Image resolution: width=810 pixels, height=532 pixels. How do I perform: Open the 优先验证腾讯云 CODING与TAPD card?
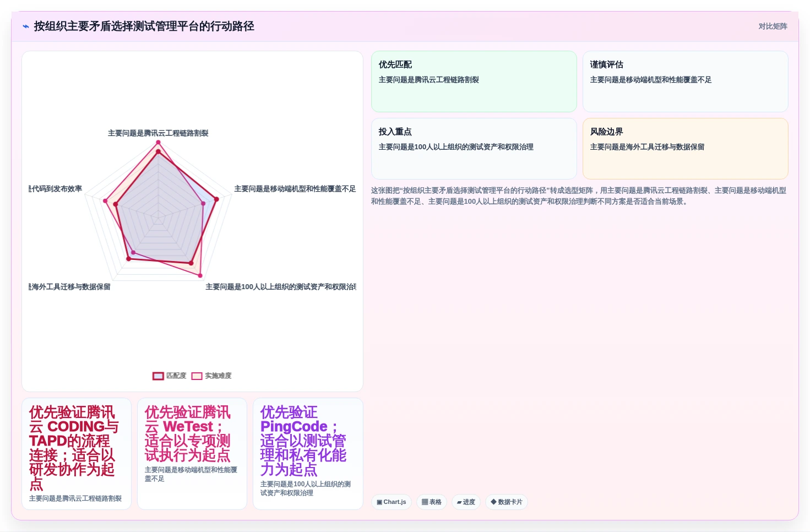[77, 454]
